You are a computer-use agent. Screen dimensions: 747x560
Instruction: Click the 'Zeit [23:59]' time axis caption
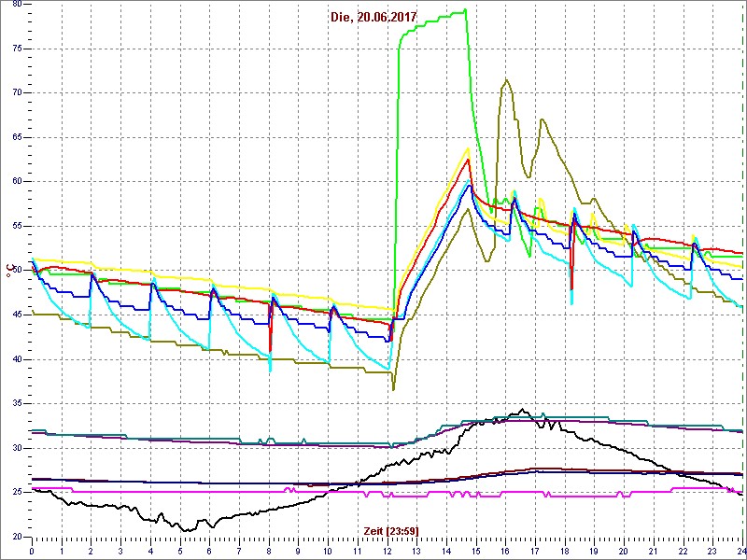tap(391, 530)
